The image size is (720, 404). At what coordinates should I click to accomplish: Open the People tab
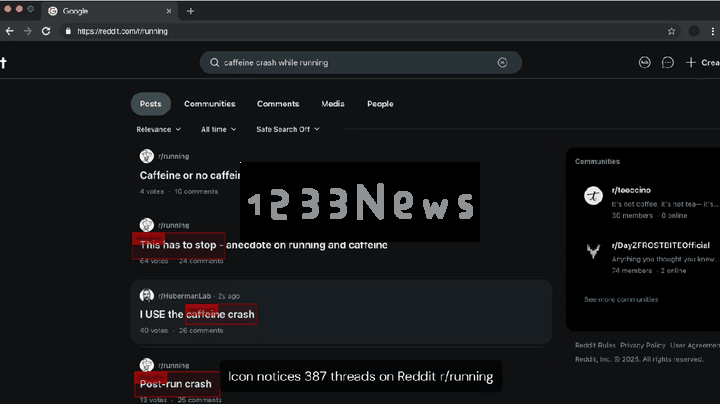380,104
